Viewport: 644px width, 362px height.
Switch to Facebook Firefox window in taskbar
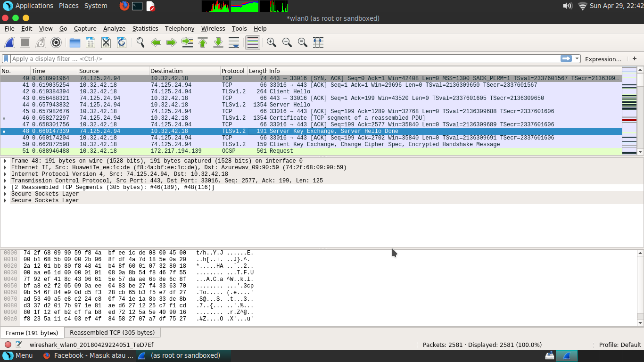[x=88, y=355]
